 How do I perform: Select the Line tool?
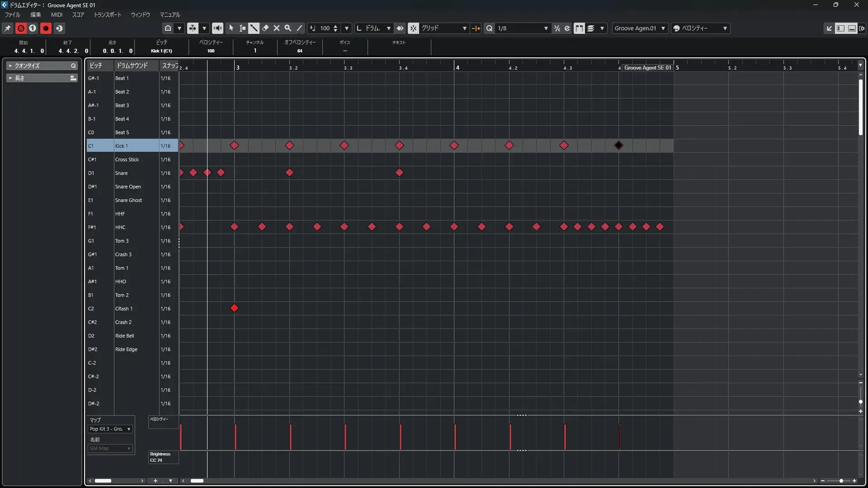tap(299, 28)
